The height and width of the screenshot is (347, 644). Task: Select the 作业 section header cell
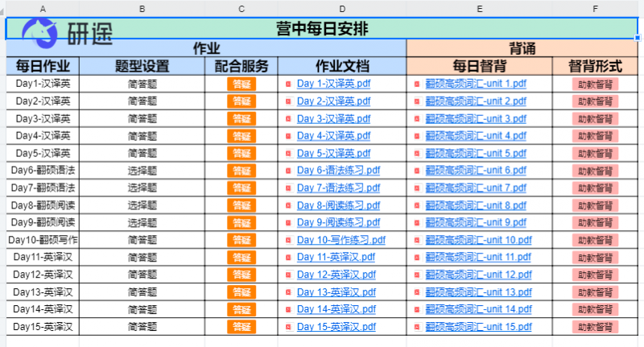click(206, 48)
